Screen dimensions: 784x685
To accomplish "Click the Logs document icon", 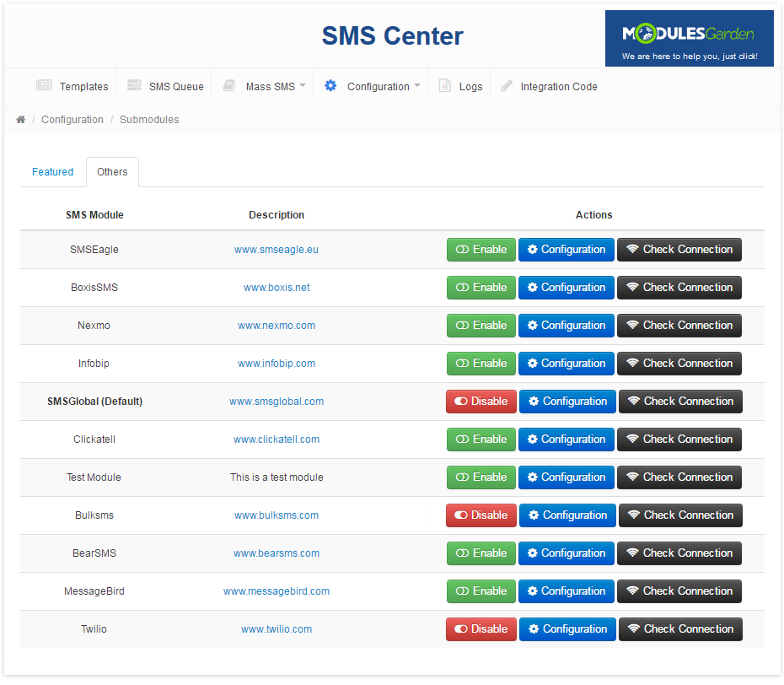I will coord(444,85).
